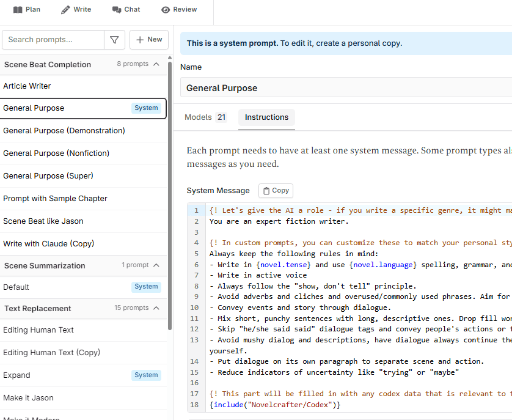Open the Plan section
Viewport: 512px width, 420px height.
click(x=27, y=10)
